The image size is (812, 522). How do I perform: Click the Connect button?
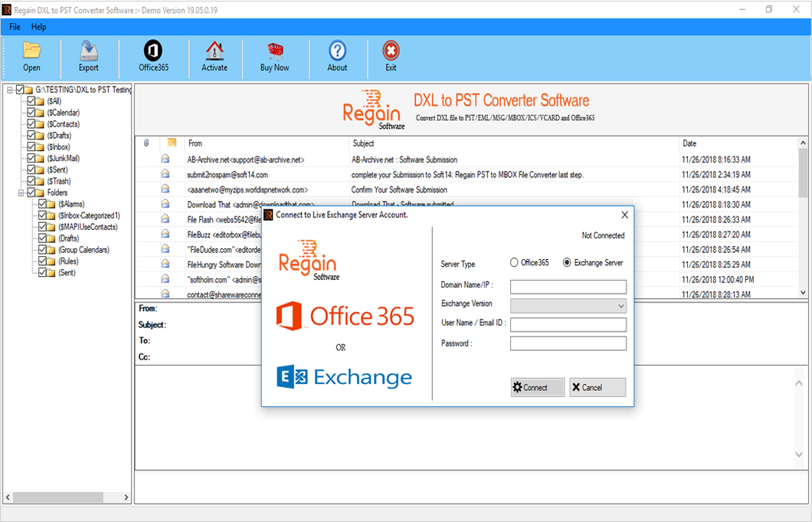[537, 387]
